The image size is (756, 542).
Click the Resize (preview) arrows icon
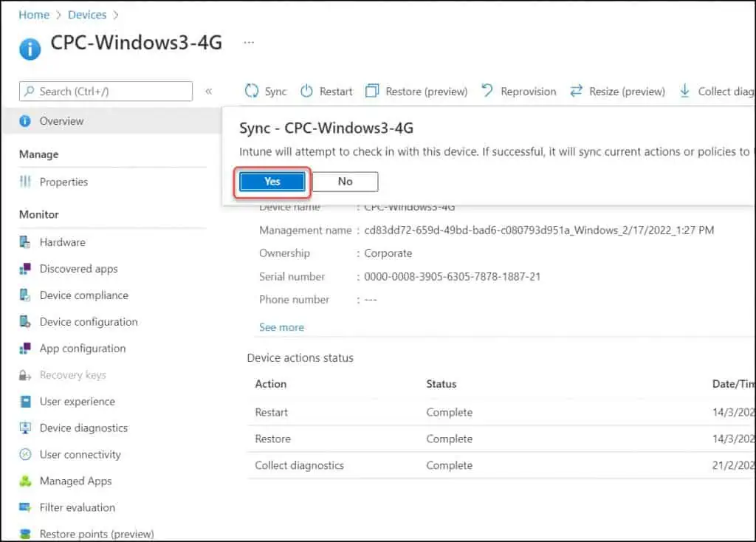[576, 91]
